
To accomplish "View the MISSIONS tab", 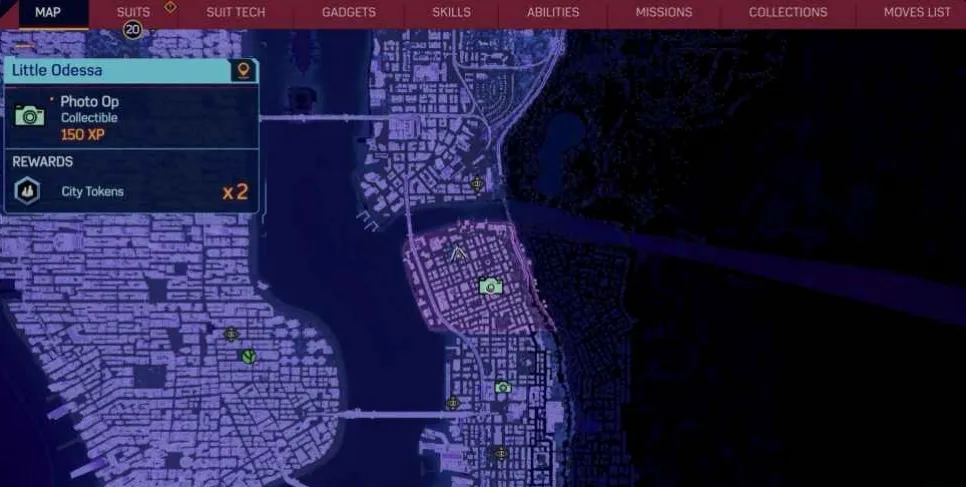I will pyautogui.click(x=664, y=12).
